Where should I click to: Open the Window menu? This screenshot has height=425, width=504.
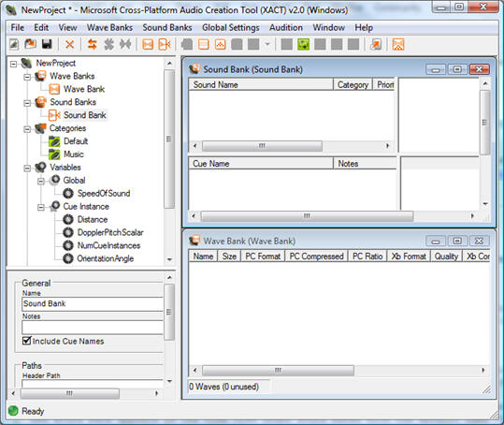click(328, 28)
